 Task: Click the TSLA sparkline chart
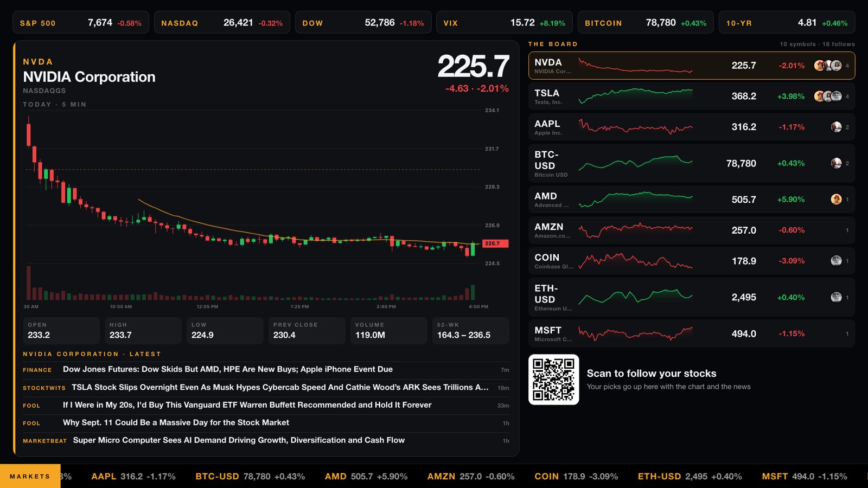pyautogui.click(x=635, y=97)
